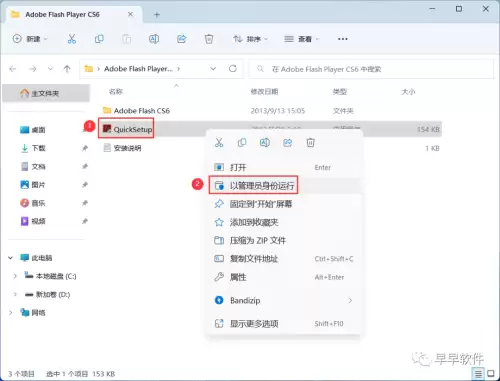
Task: Sort by Size (大小) column header
Action: pos(408,92)
